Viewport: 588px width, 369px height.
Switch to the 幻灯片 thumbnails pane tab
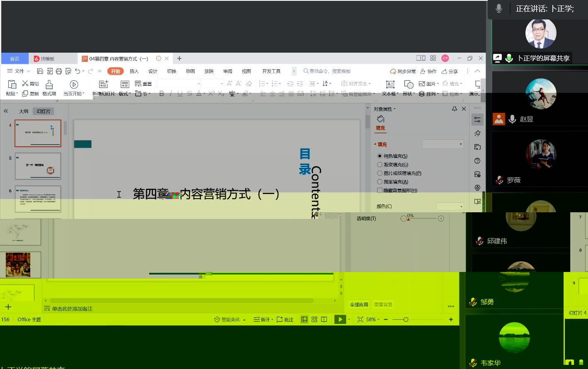pos(43,111)
